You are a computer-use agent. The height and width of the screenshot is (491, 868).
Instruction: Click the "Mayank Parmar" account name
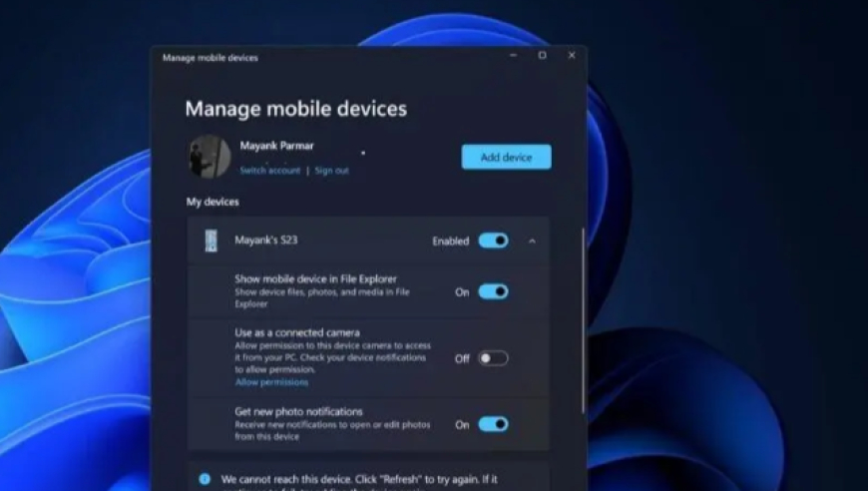pos(276,146)
